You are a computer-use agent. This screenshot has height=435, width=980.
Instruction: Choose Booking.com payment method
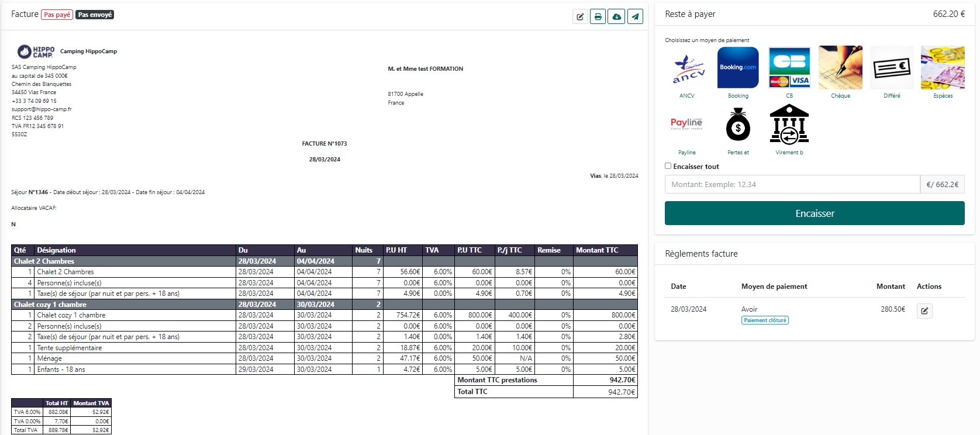point(738,68)
